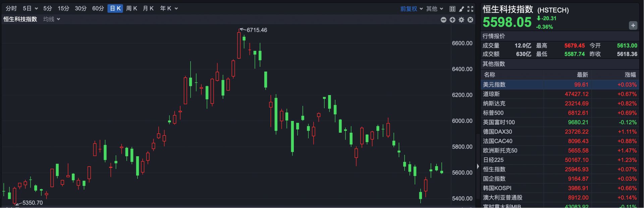
Task: Add HSTECH to watchlist with plus button
Action: click(633, 26)
